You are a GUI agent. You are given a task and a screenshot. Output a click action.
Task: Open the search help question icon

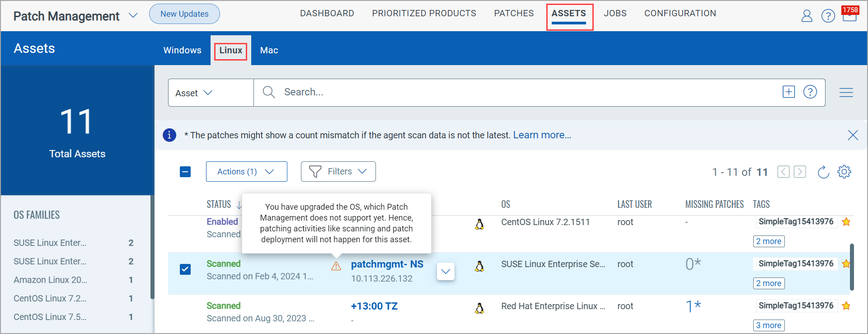810,92
